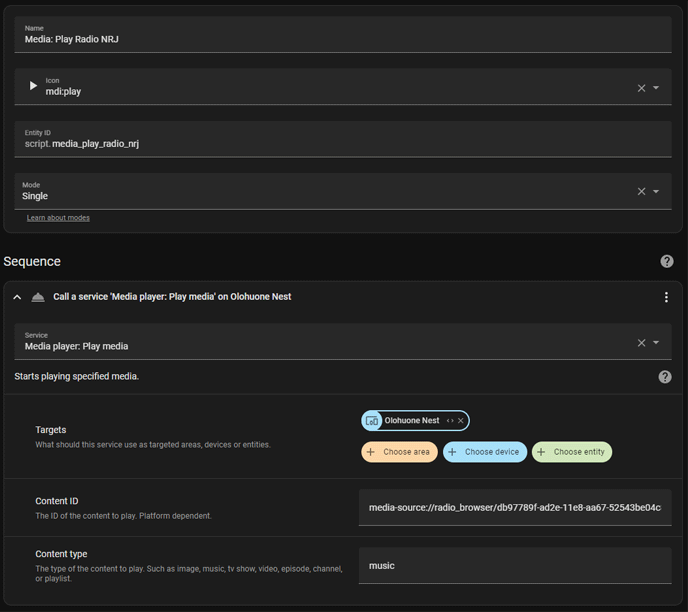
Task: Click the device icon on Olohuone Nest chip
Action: (x=372, y=421)
